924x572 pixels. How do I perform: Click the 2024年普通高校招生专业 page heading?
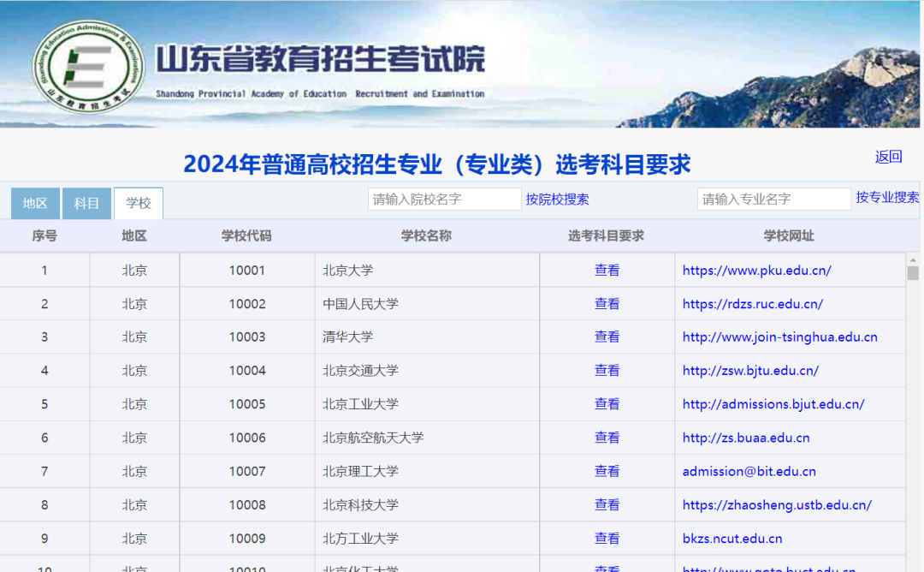click(x=436, y=164)
